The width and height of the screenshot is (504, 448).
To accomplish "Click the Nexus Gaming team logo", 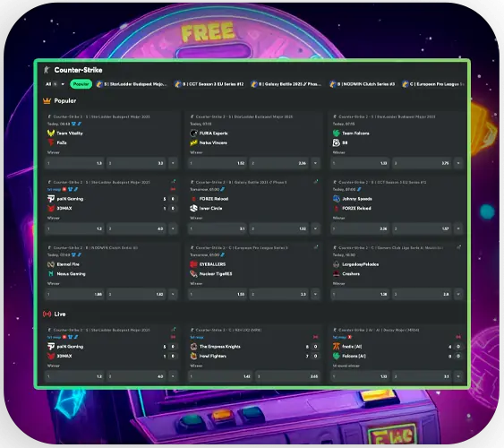I will tap(51, 273).
